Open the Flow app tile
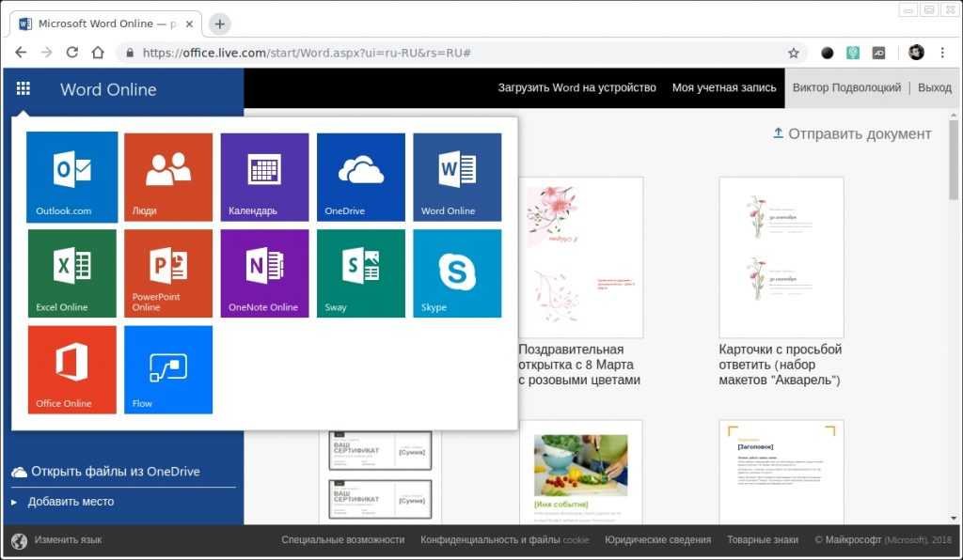The width and height of the screenshot is (963, 560). 168,369
